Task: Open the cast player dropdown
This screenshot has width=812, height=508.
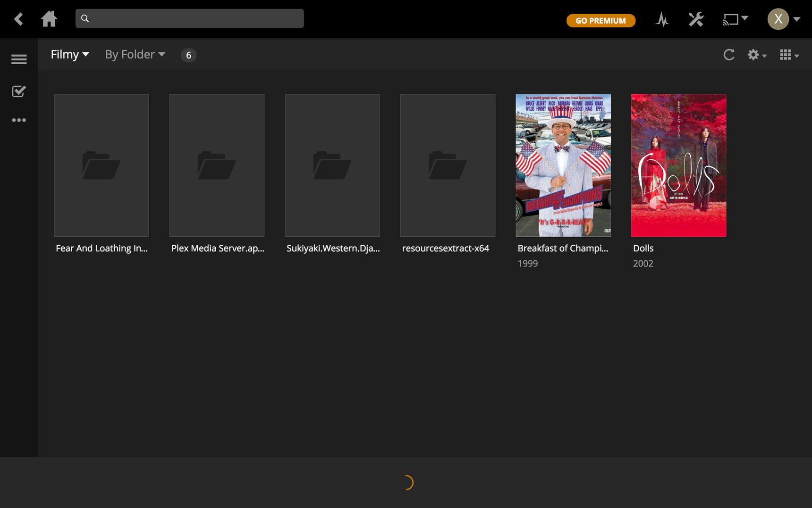Action: 735,19
